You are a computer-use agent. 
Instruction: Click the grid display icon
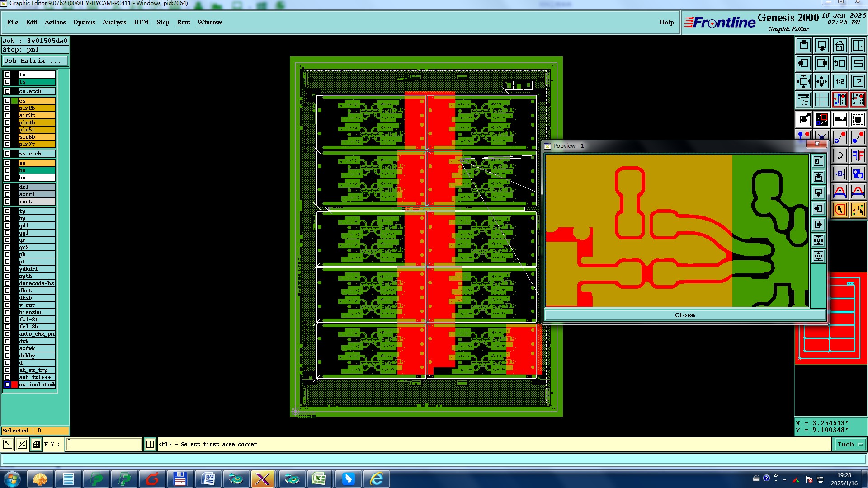821,99
